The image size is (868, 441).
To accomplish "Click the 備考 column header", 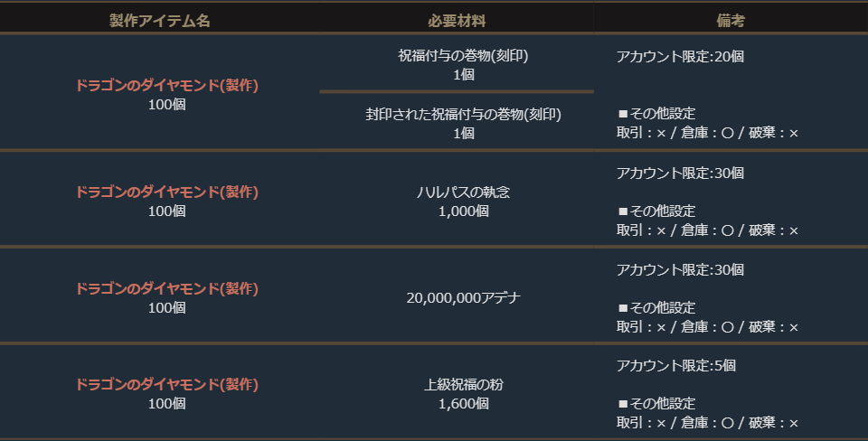I will pos(729,20).
